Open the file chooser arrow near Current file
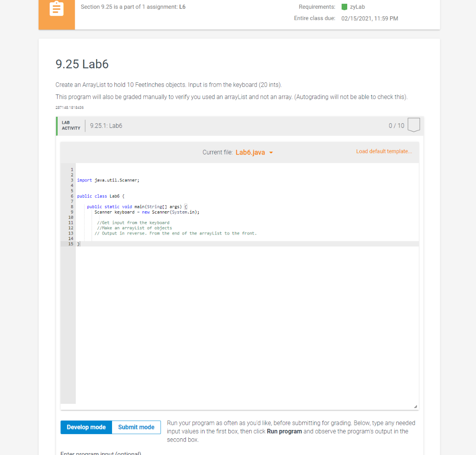Screen dimensions: 476x455 [x=271, y=152]
